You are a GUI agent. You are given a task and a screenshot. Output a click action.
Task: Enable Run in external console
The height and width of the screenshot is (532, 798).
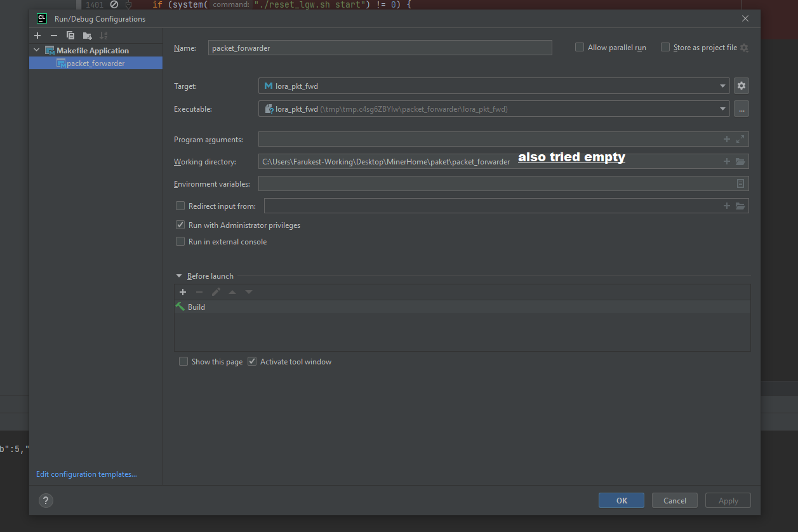tap(180, 241)
